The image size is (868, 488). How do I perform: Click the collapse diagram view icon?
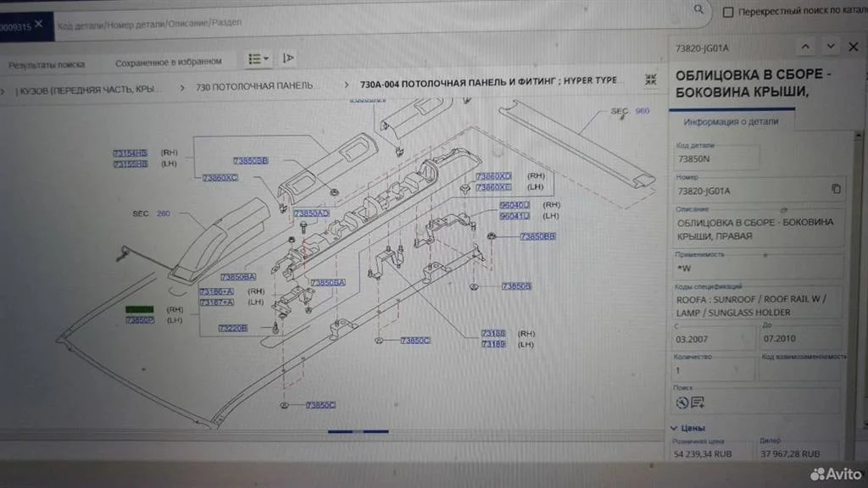coord(651,80)
